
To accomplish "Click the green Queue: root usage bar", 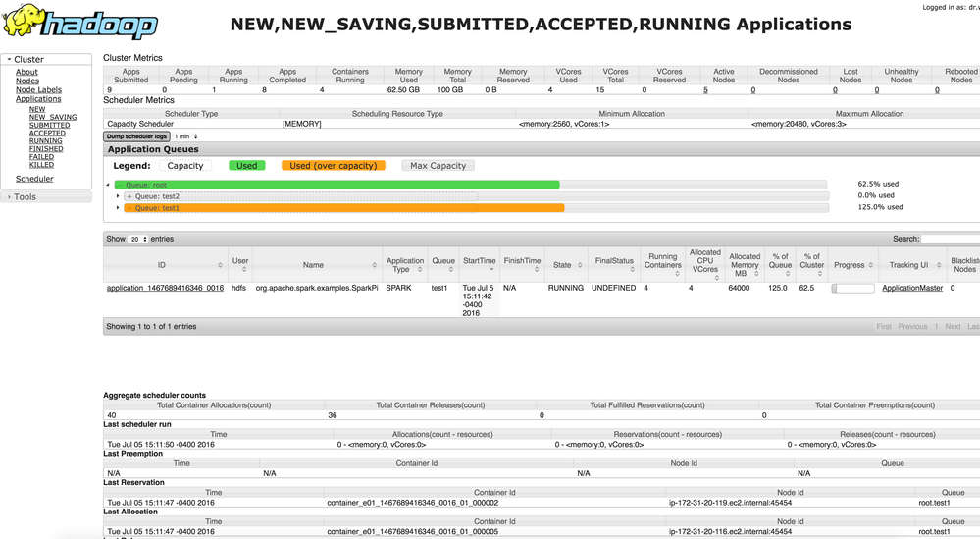I will click(x=336, y=185).
